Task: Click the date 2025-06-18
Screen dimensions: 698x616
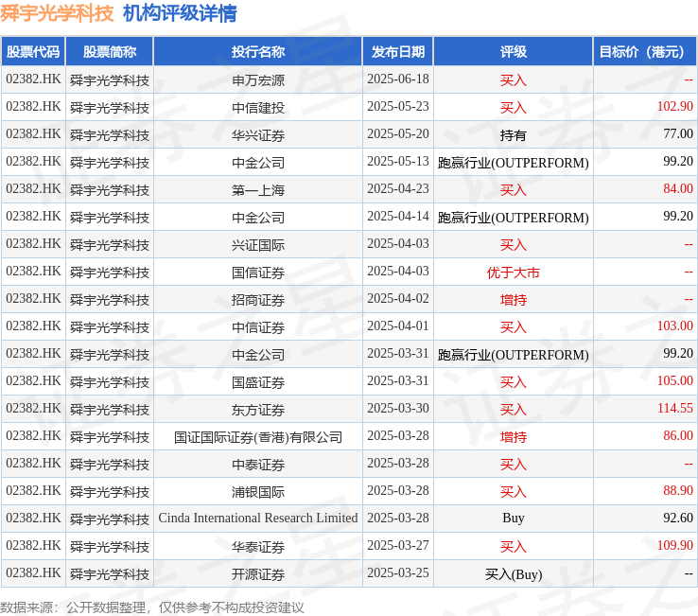Action: click(x=398, y=79)
